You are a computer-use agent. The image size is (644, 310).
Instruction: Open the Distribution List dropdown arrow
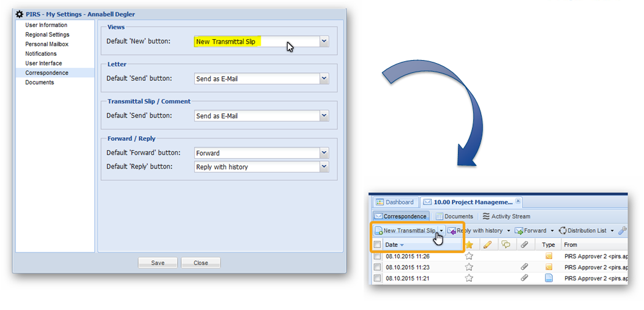point(612,231)
